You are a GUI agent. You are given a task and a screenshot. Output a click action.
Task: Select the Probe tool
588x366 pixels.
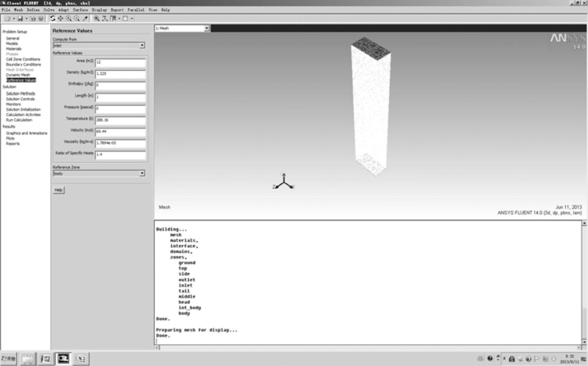point(85,18)
